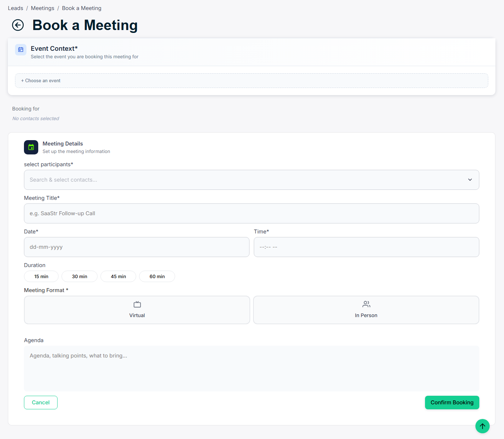504x439 pixels.
Task: Click the Event Context calendar icon
Action: (21, 50)
